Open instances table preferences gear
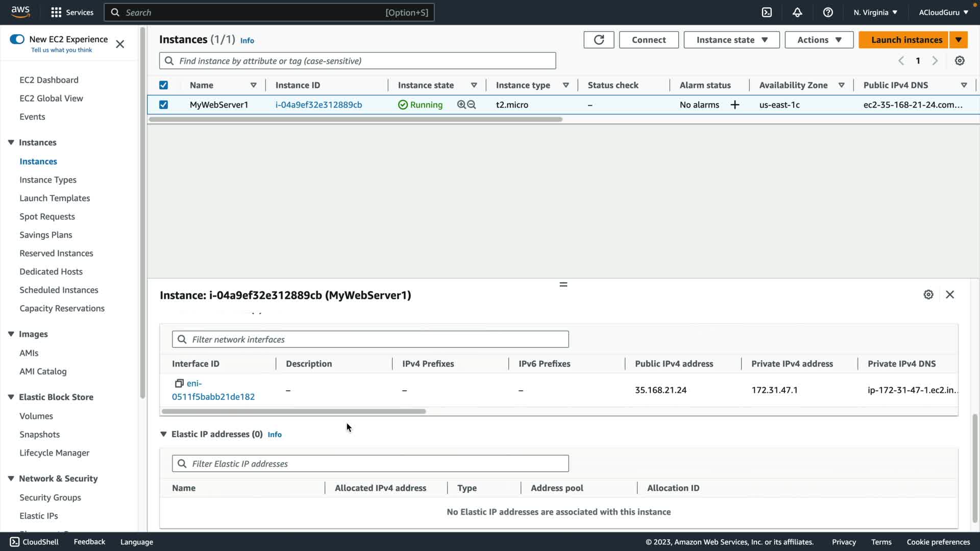This screenshot has width=980, height=551. coord(960,61)
